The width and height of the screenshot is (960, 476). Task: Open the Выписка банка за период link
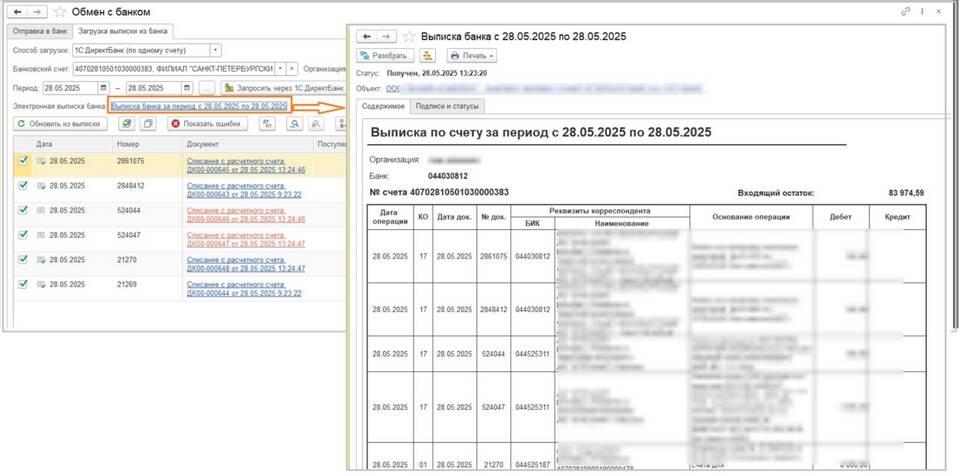tap(199, 106)
